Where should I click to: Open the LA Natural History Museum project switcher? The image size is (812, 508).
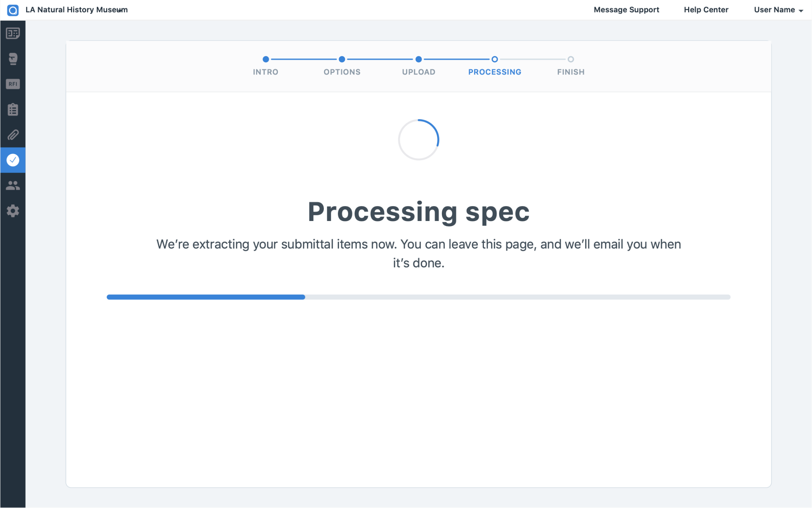click(x=77, y=9)
